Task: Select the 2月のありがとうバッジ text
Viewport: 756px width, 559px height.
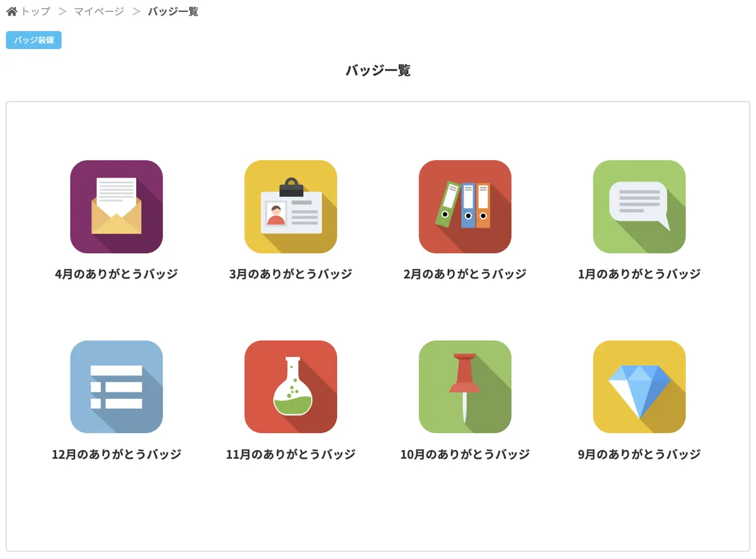Action: [465, 274]
